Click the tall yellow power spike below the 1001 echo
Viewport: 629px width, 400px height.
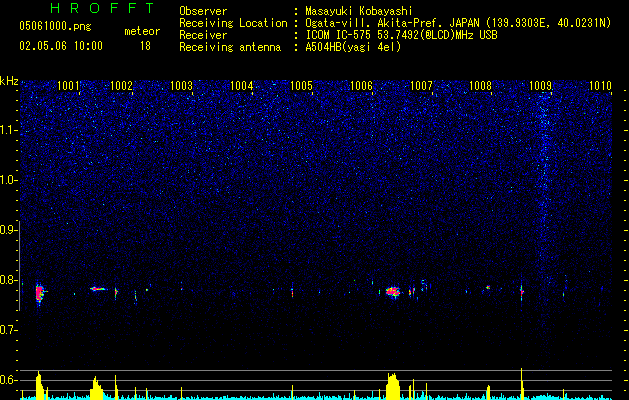click(x=39, y=385)
